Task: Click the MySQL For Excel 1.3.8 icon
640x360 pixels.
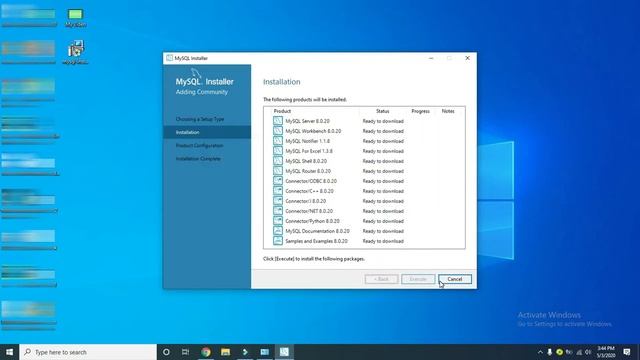Action: (x=278, y=151)
